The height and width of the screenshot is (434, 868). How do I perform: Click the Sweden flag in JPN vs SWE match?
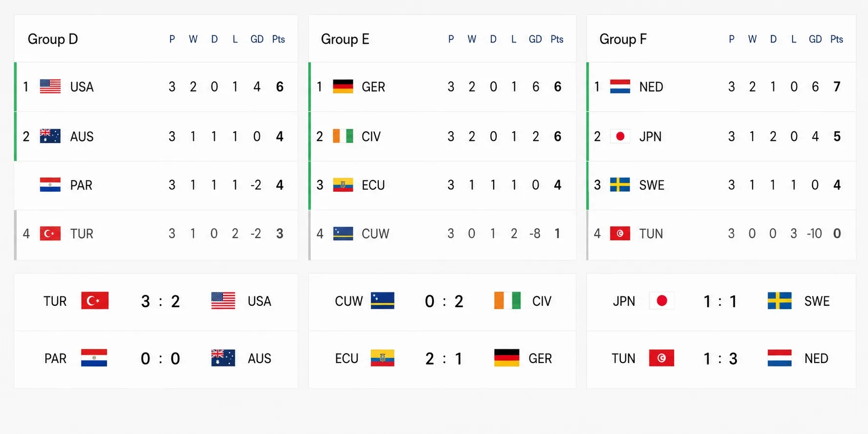coord(779,301)
